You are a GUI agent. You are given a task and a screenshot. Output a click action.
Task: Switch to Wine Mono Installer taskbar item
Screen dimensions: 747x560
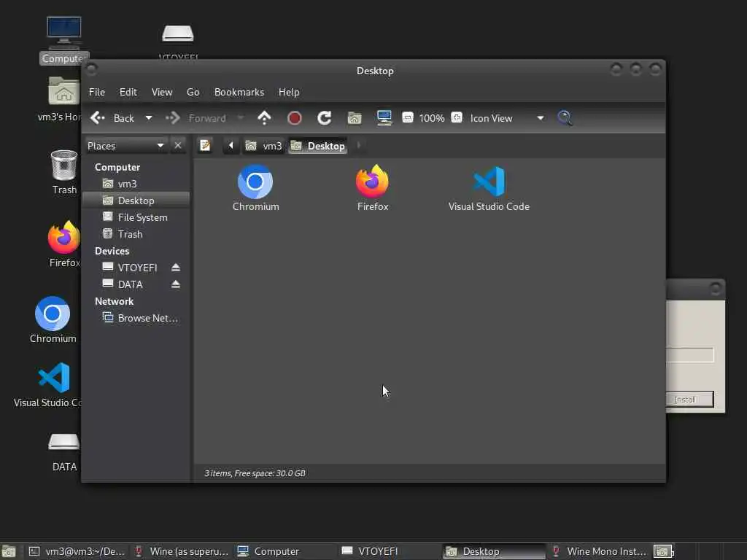pyautogui.click(x=598, y=551)
